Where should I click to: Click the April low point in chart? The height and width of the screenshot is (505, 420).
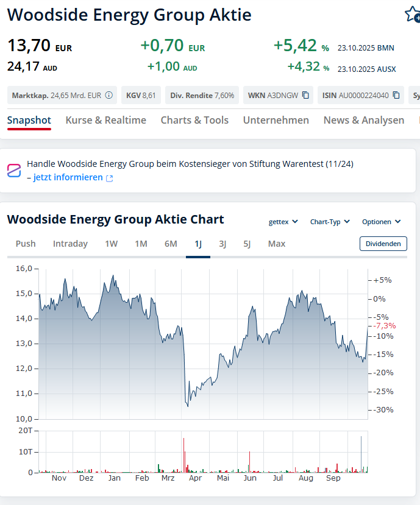click(188, 406)
